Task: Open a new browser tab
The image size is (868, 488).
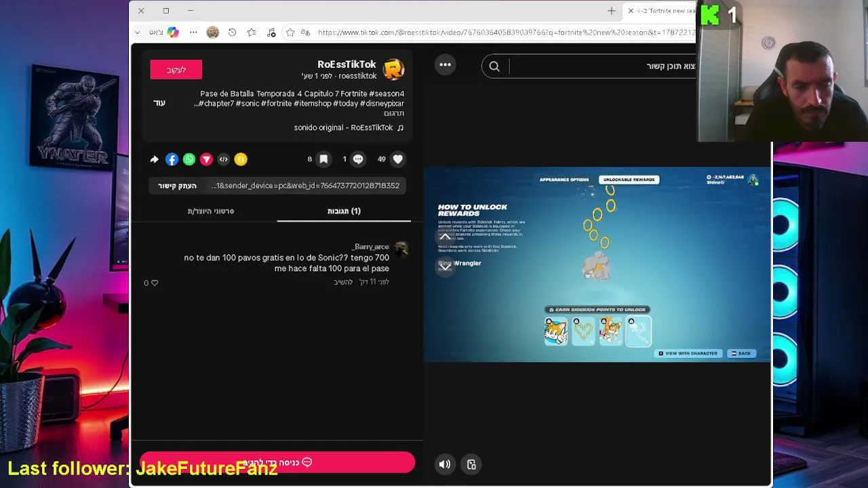Action: 612,11
